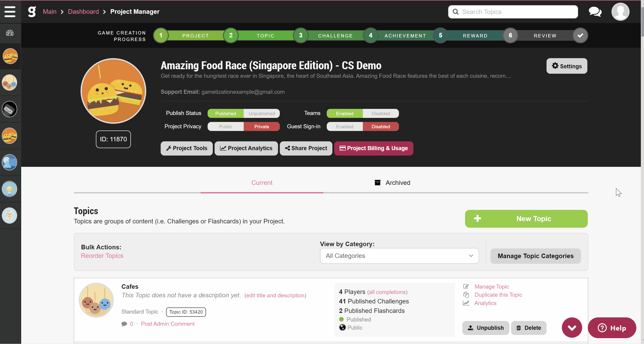Viewport: 644px width, 344px height.
Task: Set Guest Sign-in to Enabled
Action: point(345,126)
